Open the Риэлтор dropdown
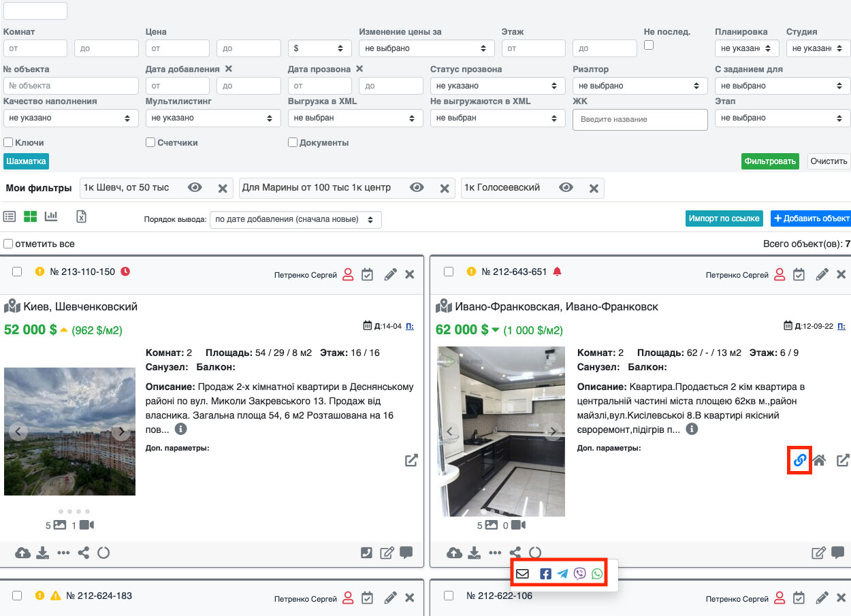This screenshot has width=851, height=616. click(639, 86)
